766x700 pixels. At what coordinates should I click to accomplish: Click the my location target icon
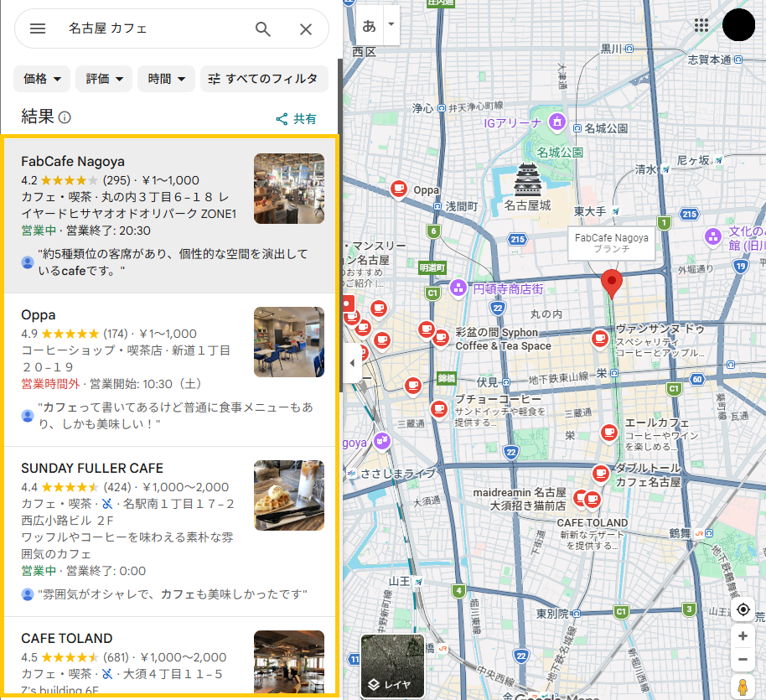click(743, 609)
